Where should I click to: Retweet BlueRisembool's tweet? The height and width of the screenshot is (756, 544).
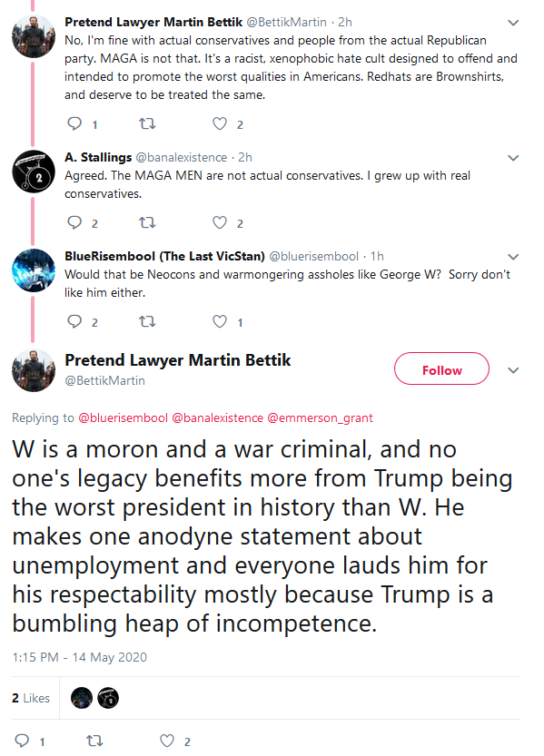[x=147, y=321]
